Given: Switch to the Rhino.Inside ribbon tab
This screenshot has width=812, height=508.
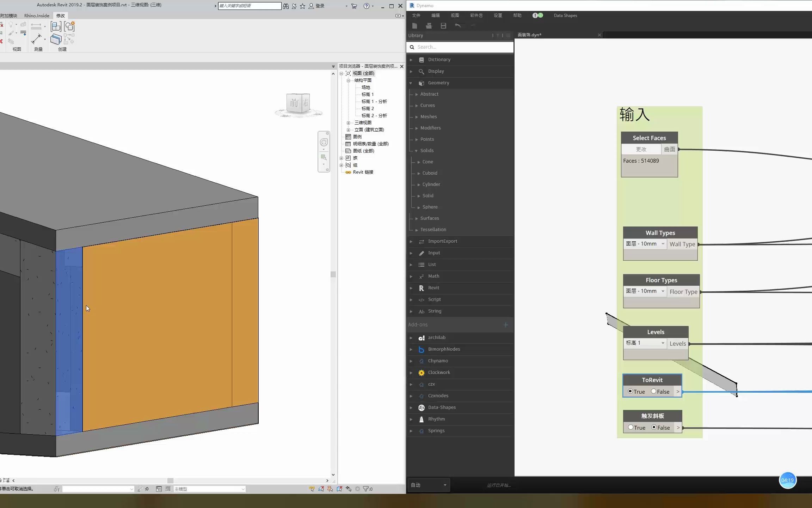Looking at the screenshot, I should (x=37, y=16).
